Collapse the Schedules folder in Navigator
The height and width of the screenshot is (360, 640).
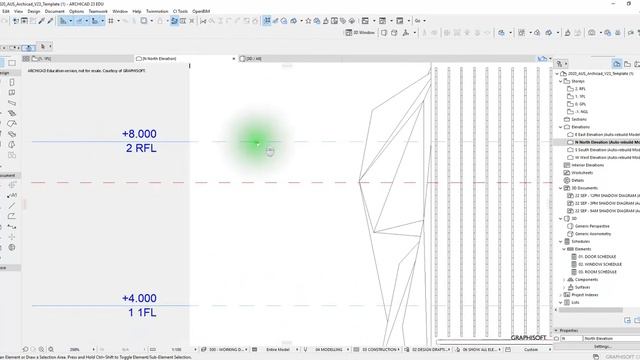point(560,242)
